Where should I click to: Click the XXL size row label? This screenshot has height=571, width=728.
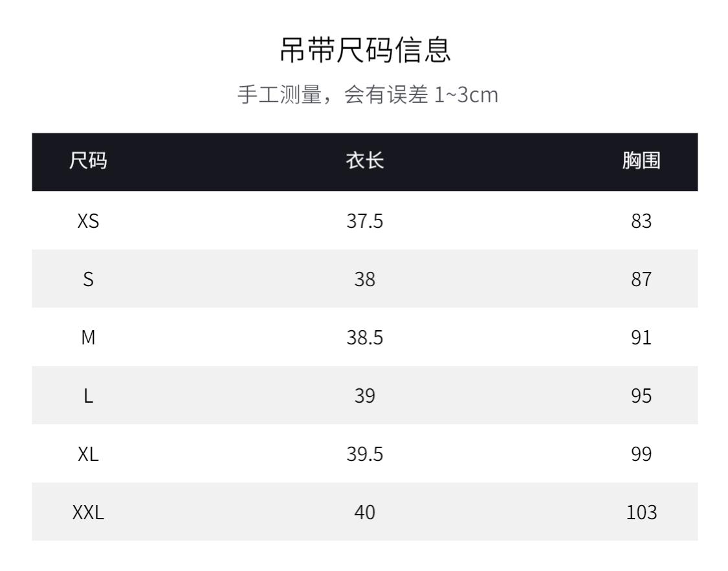click(88, 513)
